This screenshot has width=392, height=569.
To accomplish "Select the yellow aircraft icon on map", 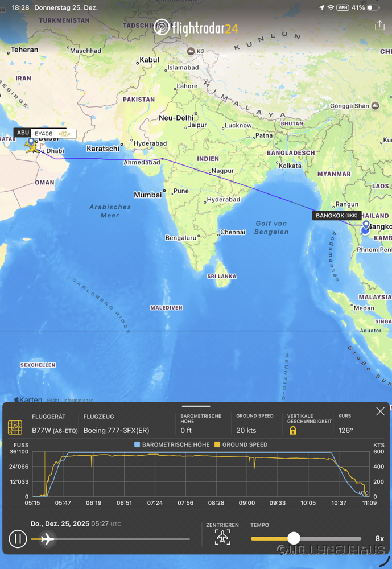I will click(x=32, y=146).
